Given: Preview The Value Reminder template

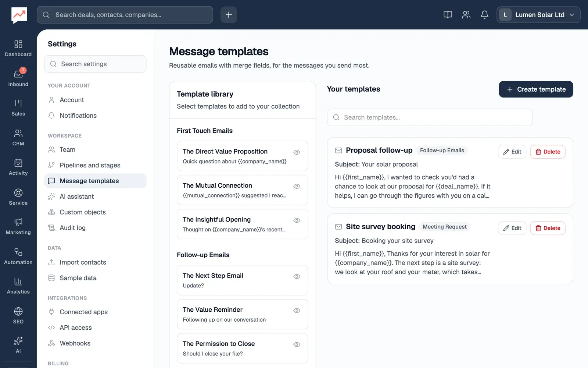Looking at the screenshot, I should coord(297,311).
